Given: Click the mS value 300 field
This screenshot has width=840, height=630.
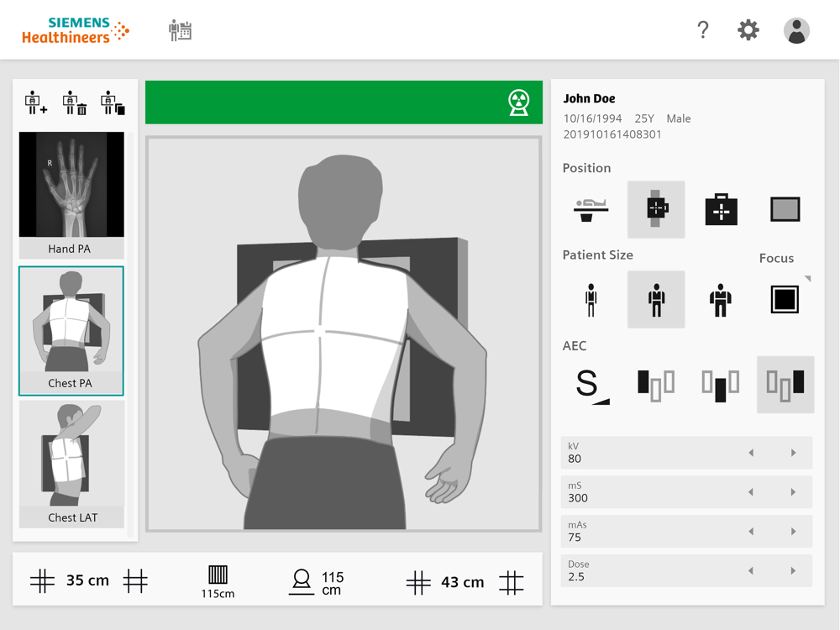Looking at the screenshot, I should coord(686,492).
